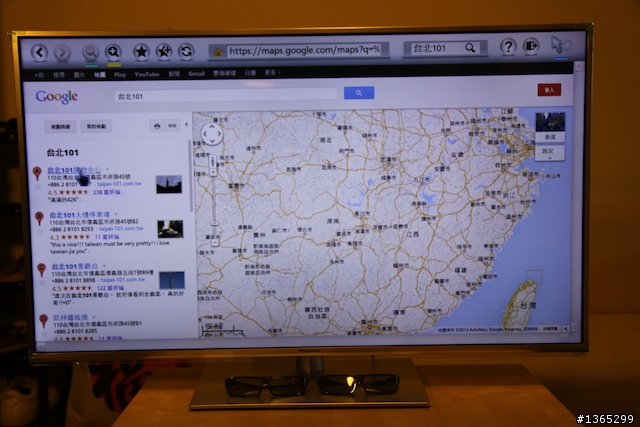Click the 台灣 label on map
This screenshot has width=640, height=427.
coord(528,305)
